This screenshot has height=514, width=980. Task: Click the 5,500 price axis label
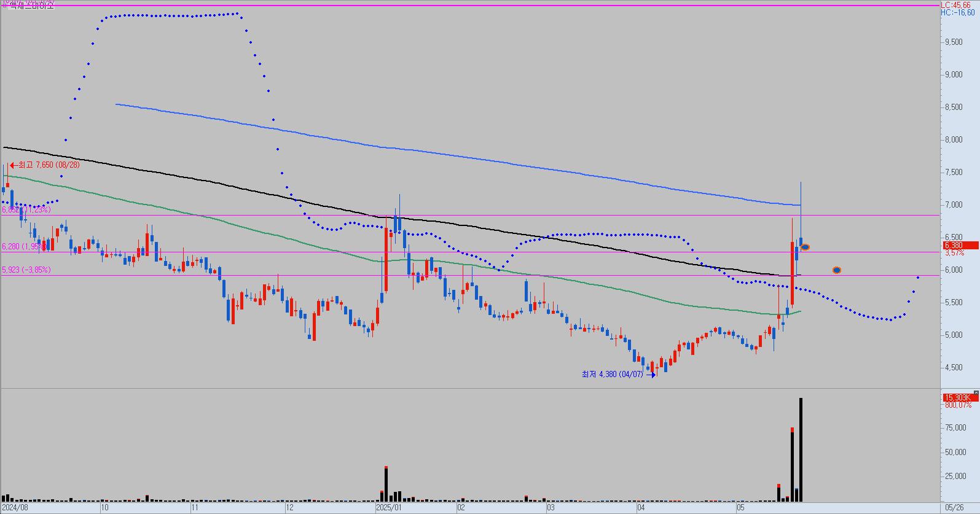click(954, 303)
